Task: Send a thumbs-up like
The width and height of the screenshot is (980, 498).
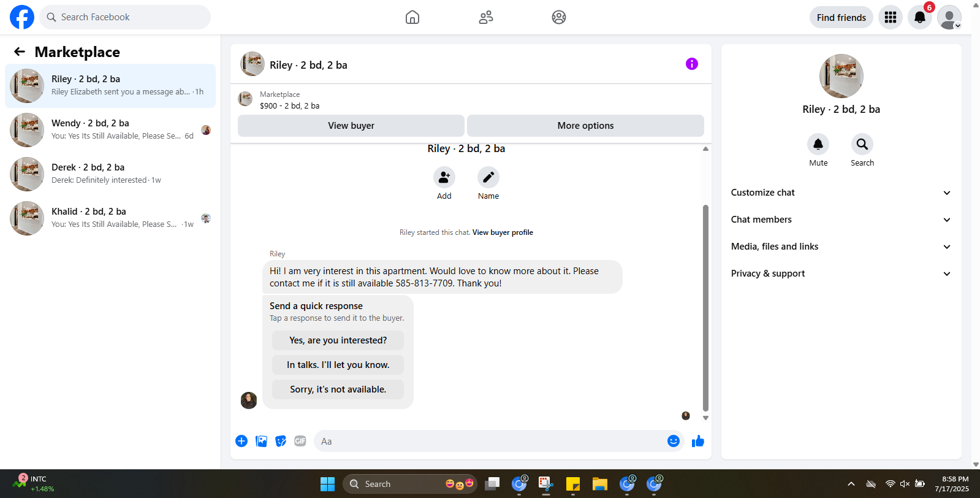Action: point(698,441)
